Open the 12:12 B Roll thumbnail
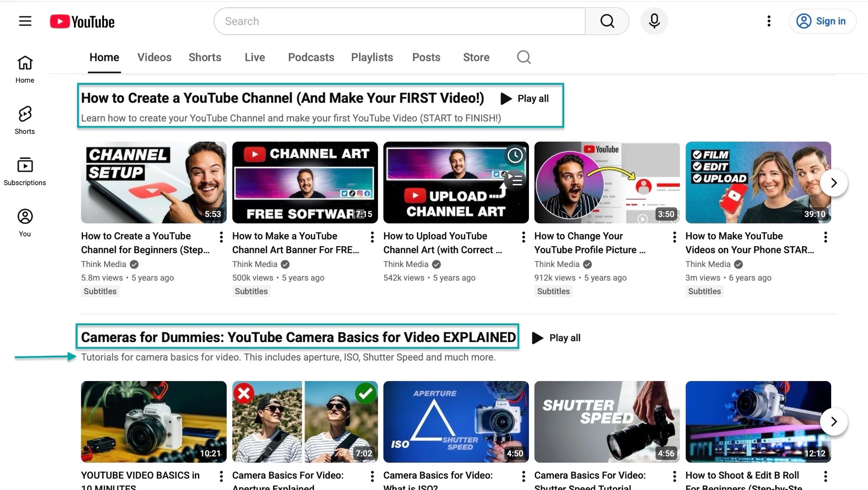 point(758,422)
